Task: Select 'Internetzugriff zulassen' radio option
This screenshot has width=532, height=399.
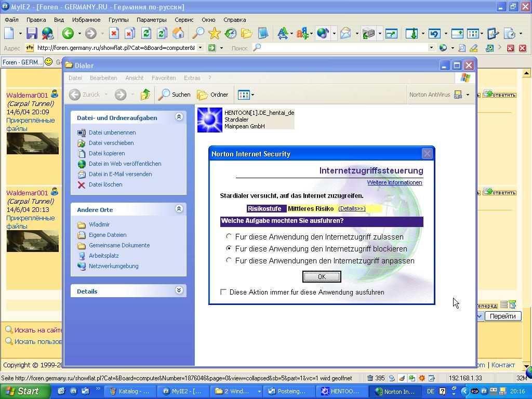Action: (x=229, y=236)
